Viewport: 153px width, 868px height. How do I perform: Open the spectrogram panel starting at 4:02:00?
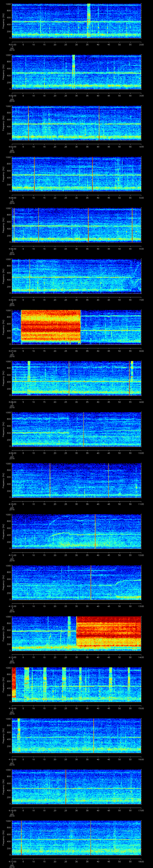tap(76, 72)
